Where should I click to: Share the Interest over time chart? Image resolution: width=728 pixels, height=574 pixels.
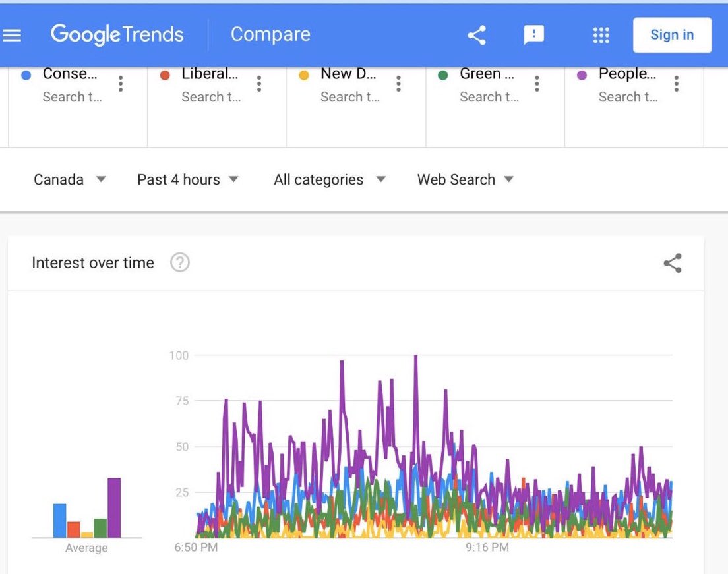click(x=673, y=263)
